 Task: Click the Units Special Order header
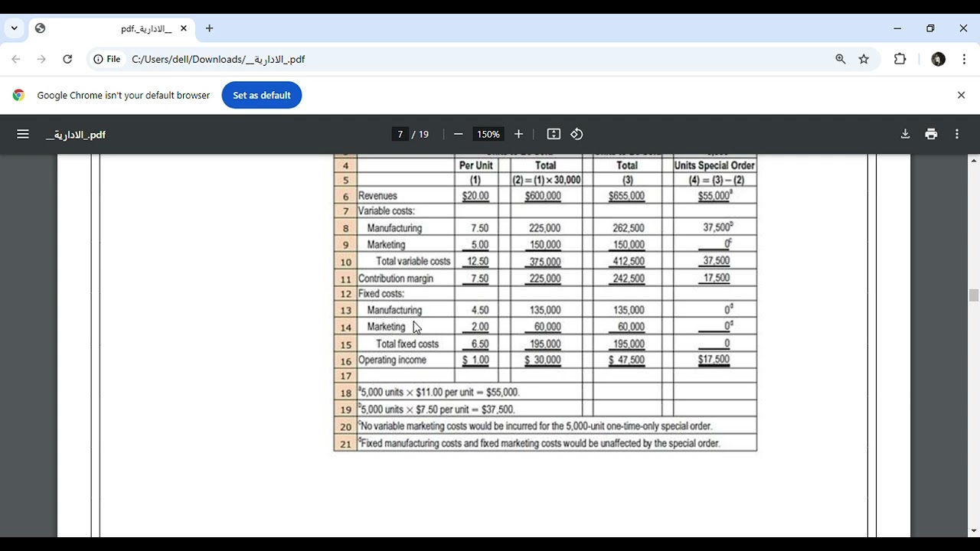(714, 165)
